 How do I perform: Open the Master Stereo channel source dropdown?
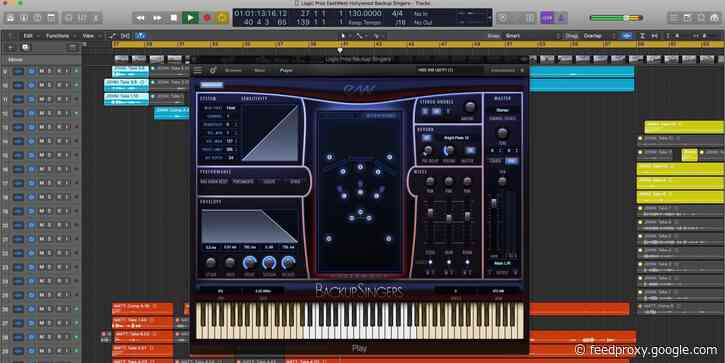coord(503,110)
